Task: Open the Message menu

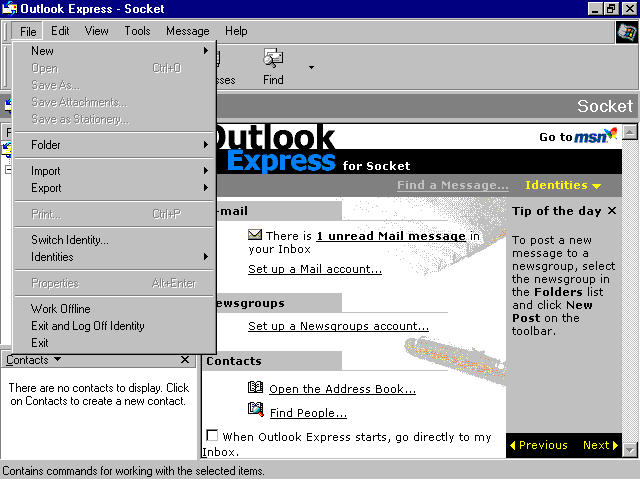Action: 187,31
